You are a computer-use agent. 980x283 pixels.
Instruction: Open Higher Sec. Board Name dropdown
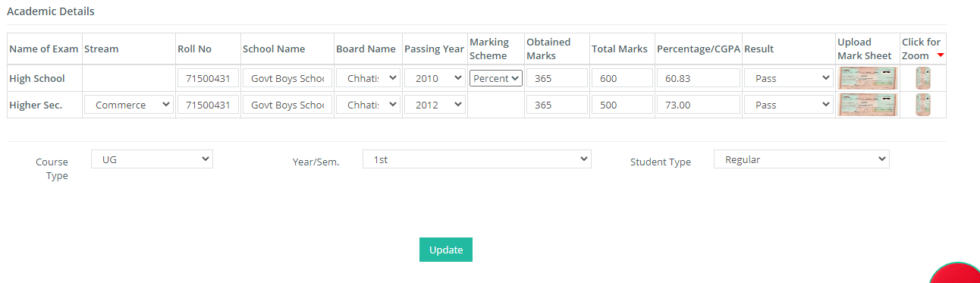tap(368, 105)
